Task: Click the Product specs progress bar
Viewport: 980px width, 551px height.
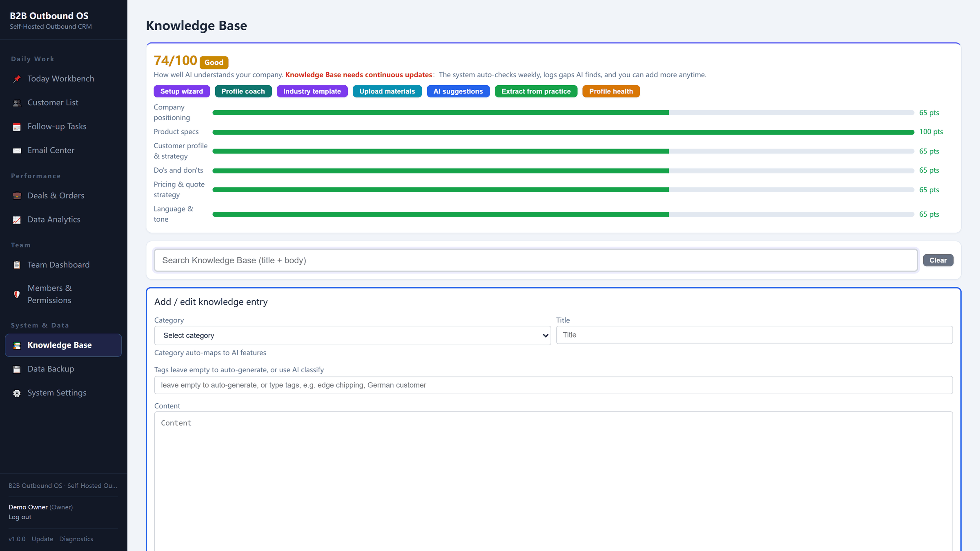Action: click(563, 132)
